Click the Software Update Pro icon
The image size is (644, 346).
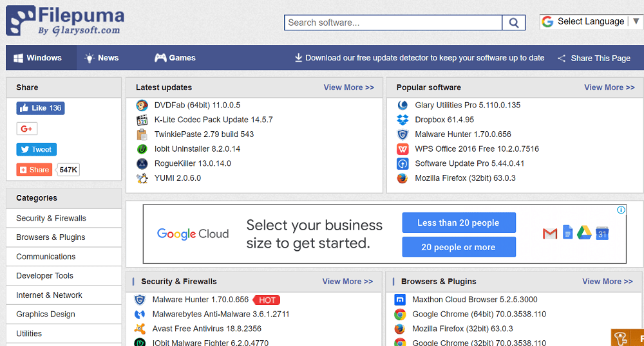[402, 163]
